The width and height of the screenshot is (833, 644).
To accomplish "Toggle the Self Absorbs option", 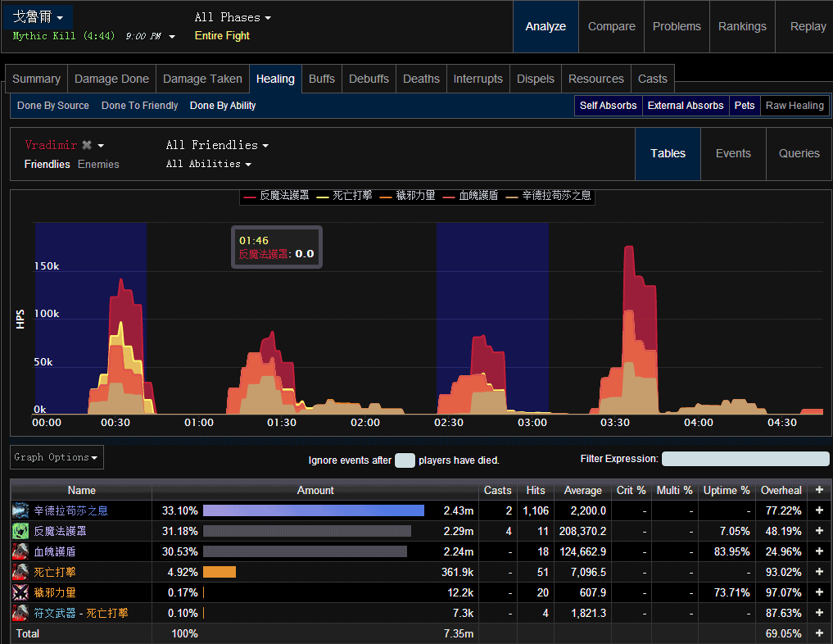I will (608, 106).
